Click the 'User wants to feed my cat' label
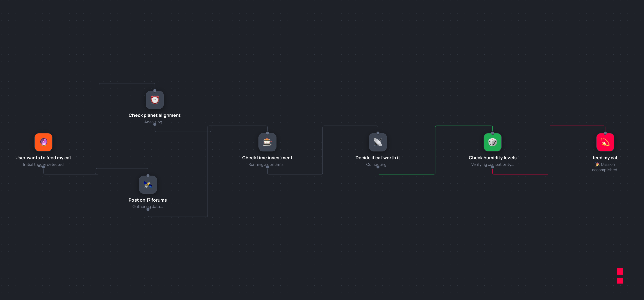The image size is (644, 300). click(x=43, y=158)
